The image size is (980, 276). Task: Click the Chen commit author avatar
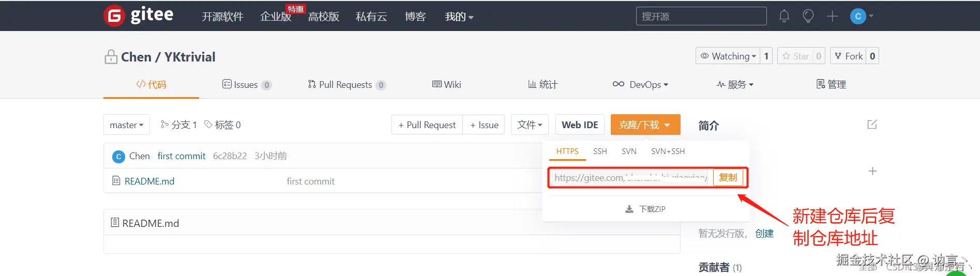pyautogui.click(x=118, y=156)
